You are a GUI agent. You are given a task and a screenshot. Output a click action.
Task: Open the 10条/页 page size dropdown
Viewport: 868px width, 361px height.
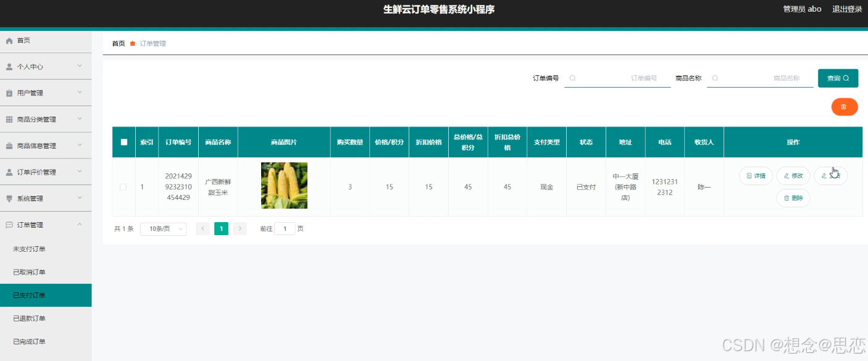164,229
